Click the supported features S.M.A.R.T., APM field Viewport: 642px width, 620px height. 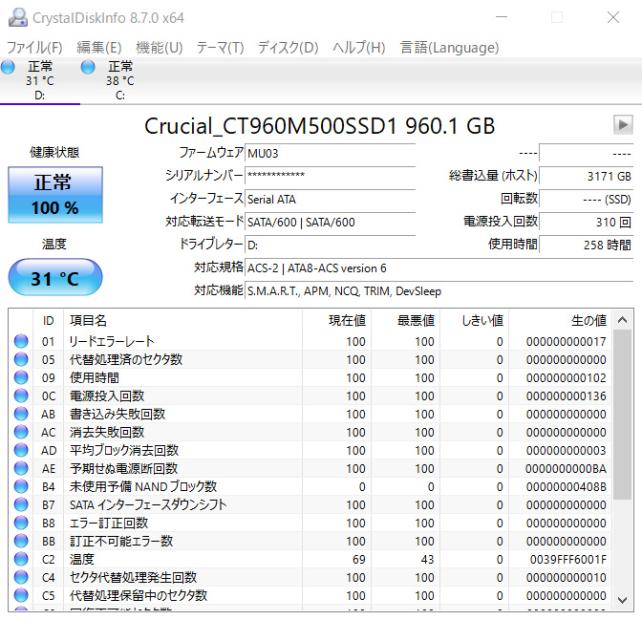pyautogui.click(x=439, y=291)
